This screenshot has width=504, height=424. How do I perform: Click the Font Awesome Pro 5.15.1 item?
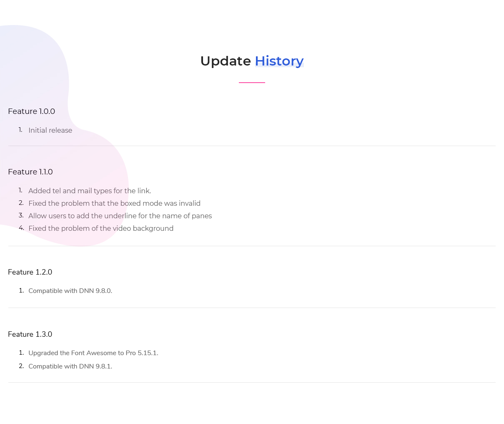[x=93, y=353]
